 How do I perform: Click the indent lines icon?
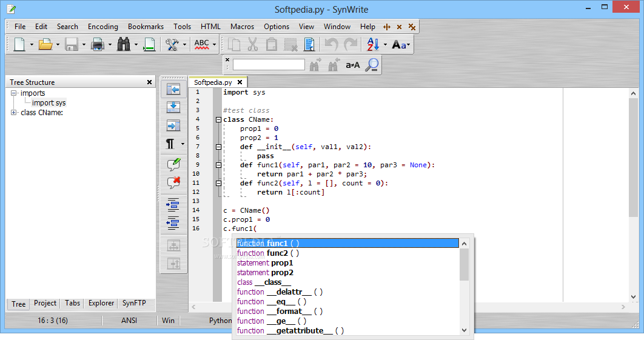tap(173, 204)
